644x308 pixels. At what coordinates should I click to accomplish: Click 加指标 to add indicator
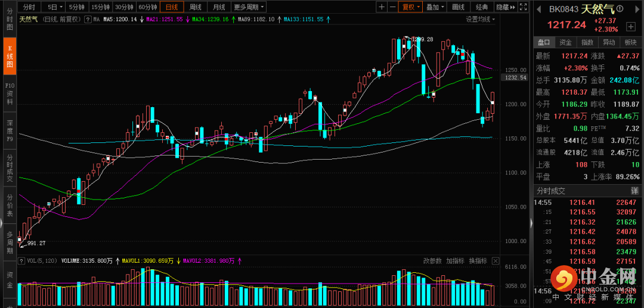pos(455,260)
